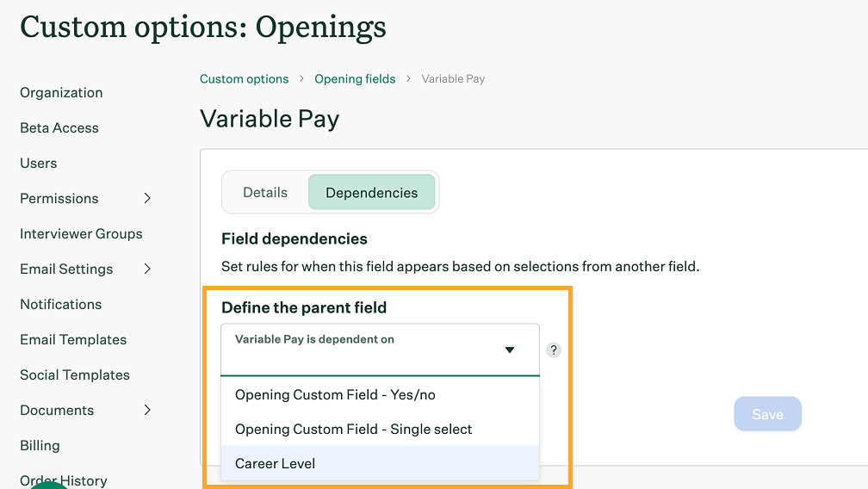The image size is (868, 489).
Task: Switch to the Details tab
Action: pos(265,193)
